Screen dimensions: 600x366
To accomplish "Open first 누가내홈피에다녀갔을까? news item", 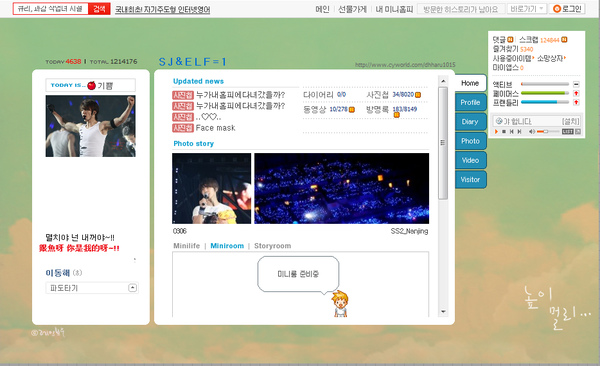I will point(240,95).
